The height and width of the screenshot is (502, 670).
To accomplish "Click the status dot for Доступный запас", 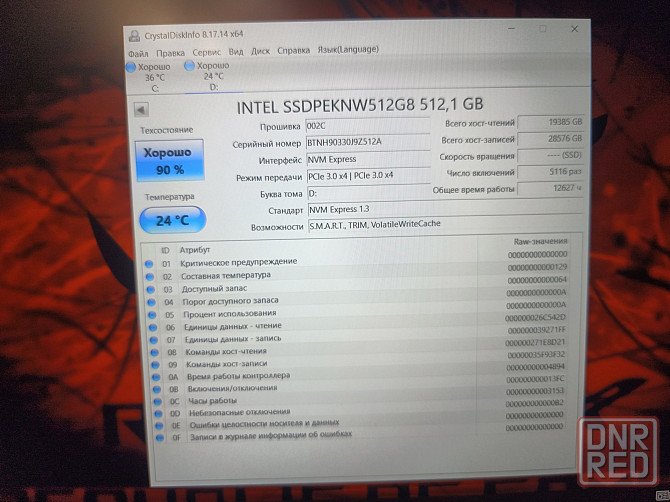I will [x=150, y=290].
